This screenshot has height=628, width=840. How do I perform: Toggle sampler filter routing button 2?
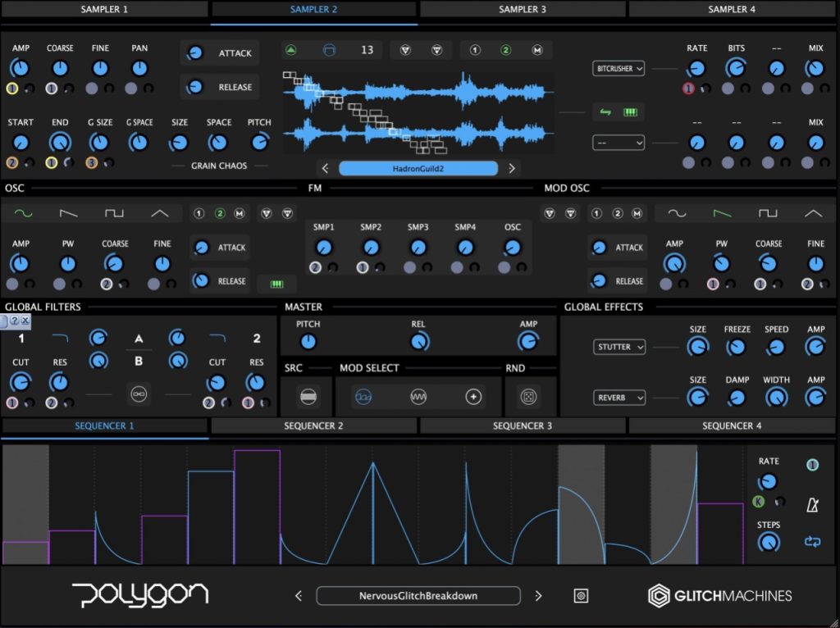pos(505,50)
